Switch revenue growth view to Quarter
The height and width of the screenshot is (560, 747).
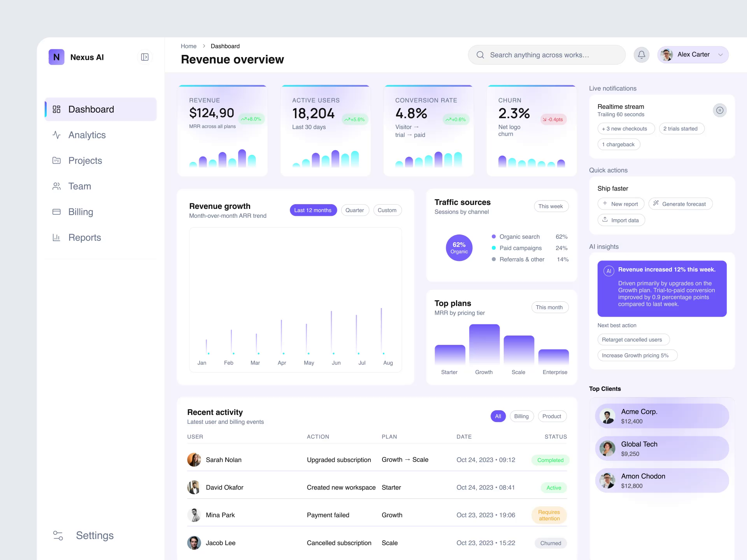(354, 210)
